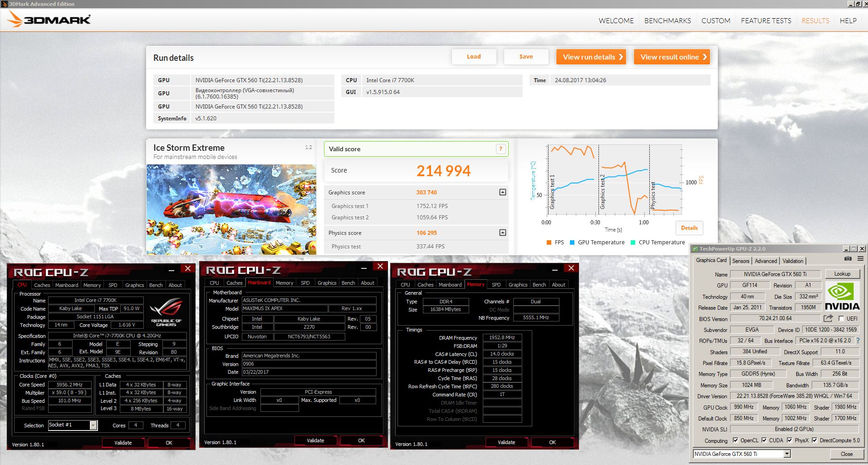Click orange FPS legend marker
Image resolution: width=868 pixels, height=465 pixels.
click(549, 242)
